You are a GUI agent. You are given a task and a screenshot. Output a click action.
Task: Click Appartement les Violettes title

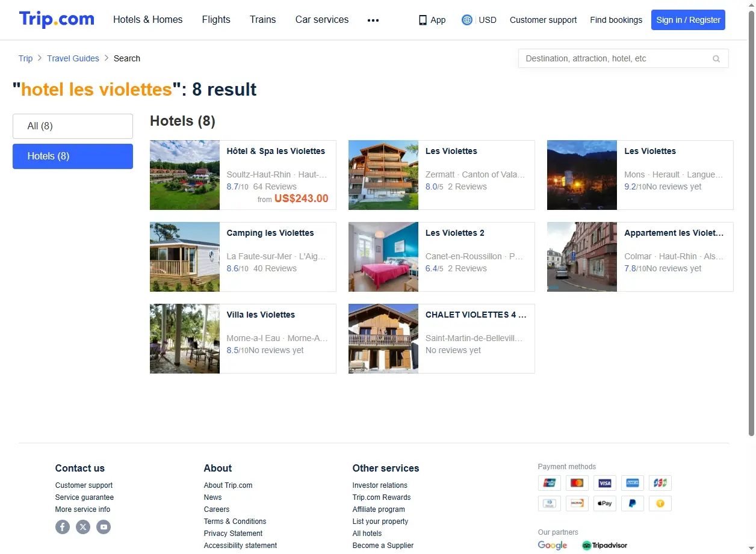(x=674, y=233)
